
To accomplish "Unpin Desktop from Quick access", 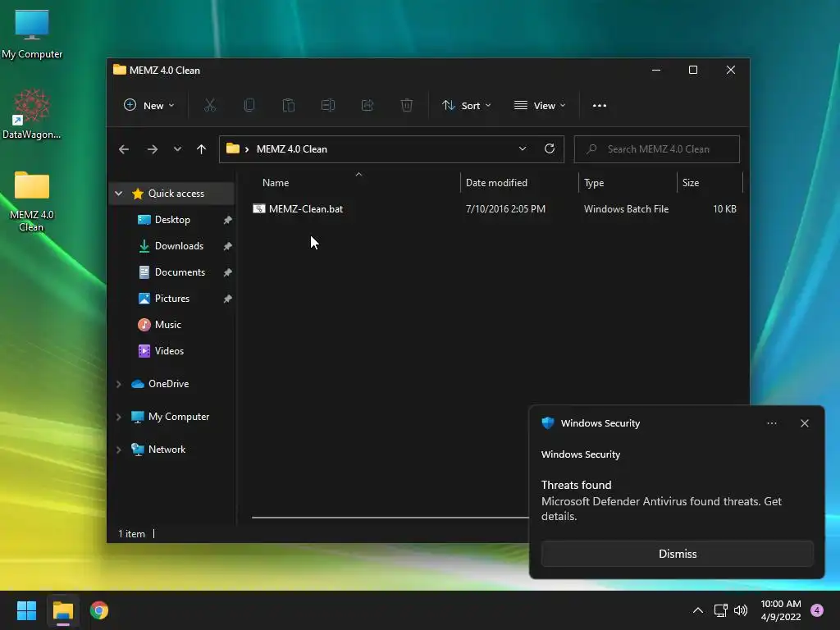I will click(228, 220).
